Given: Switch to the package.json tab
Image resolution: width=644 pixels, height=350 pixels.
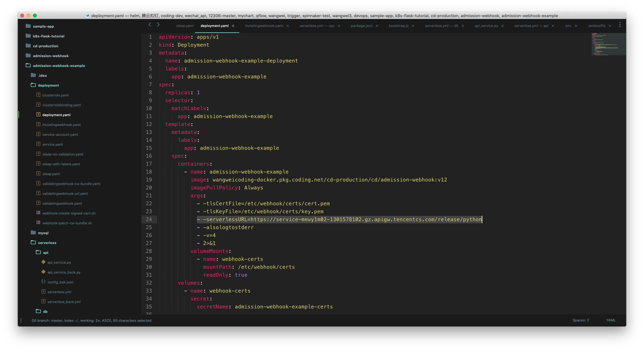Looking at the screenshot, I should (361, 26).
